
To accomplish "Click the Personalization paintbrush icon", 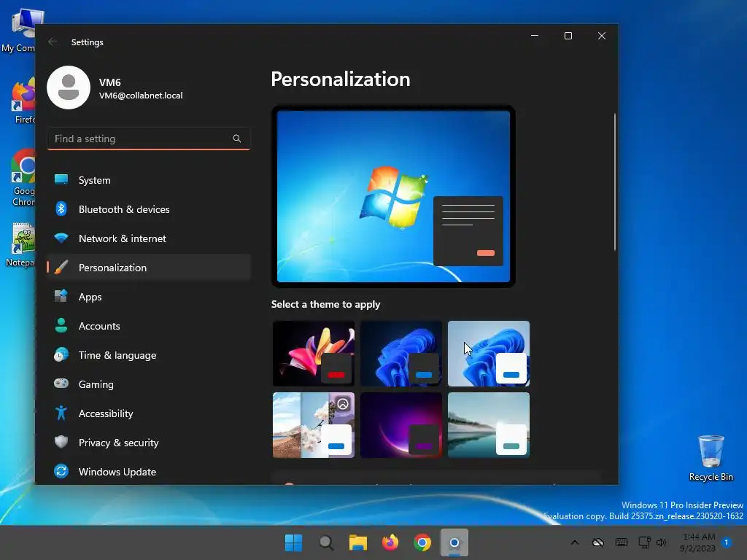I will coord(61,267).
